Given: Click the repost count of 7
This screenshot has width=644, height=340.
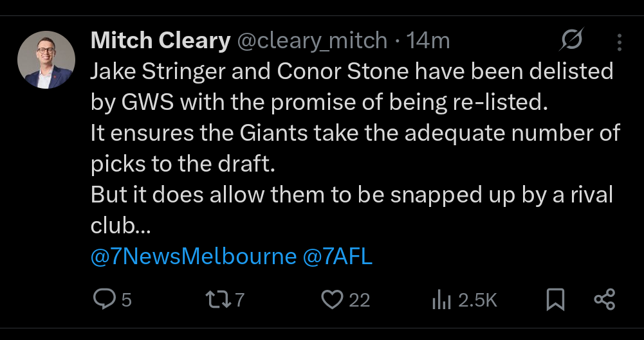Looking at the screenshot, I should [x=239, y=300].
